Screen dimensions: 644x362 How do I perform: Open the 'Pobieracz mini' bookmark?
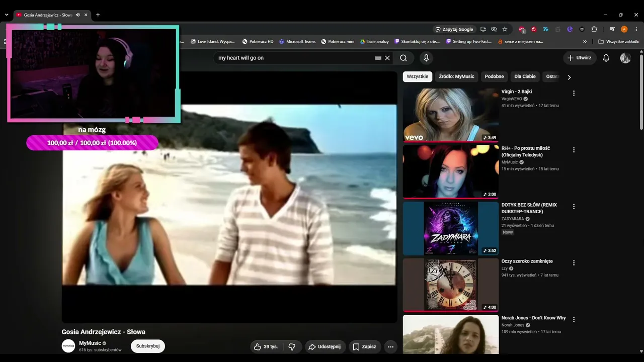pos(338,42)
